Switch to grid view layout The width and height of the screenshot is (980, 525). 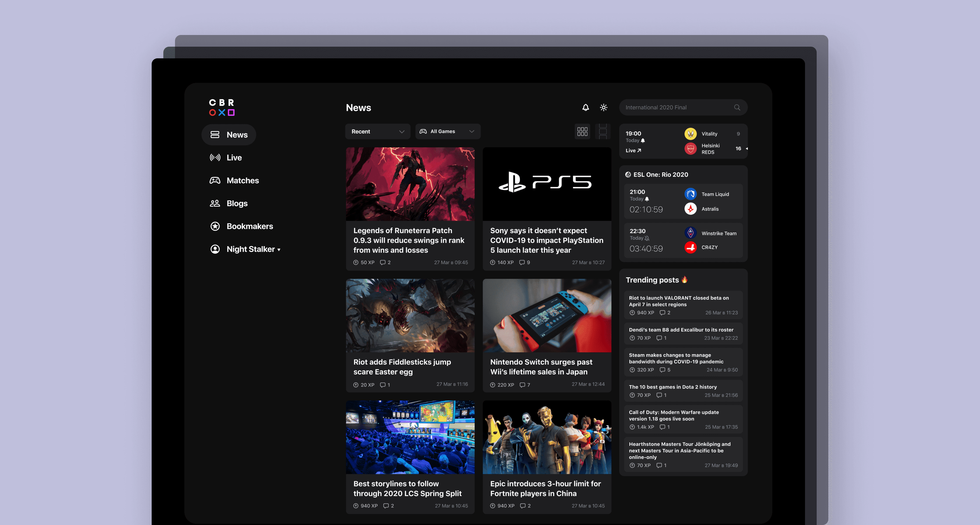click(x=582, y=132)
